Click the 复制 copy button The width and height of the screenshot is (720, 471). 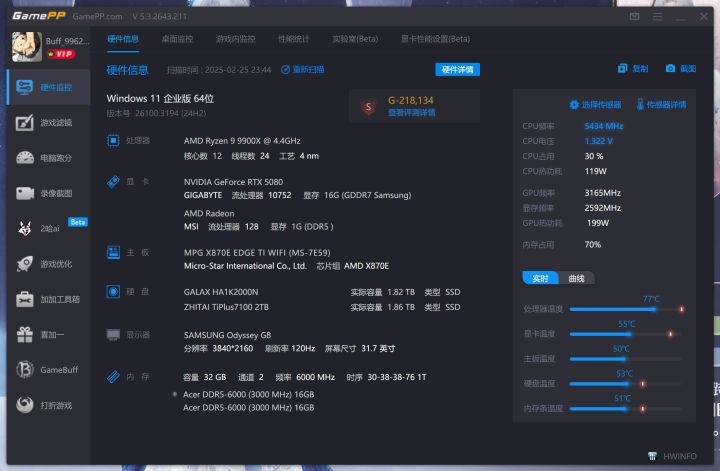pos(633,68)
